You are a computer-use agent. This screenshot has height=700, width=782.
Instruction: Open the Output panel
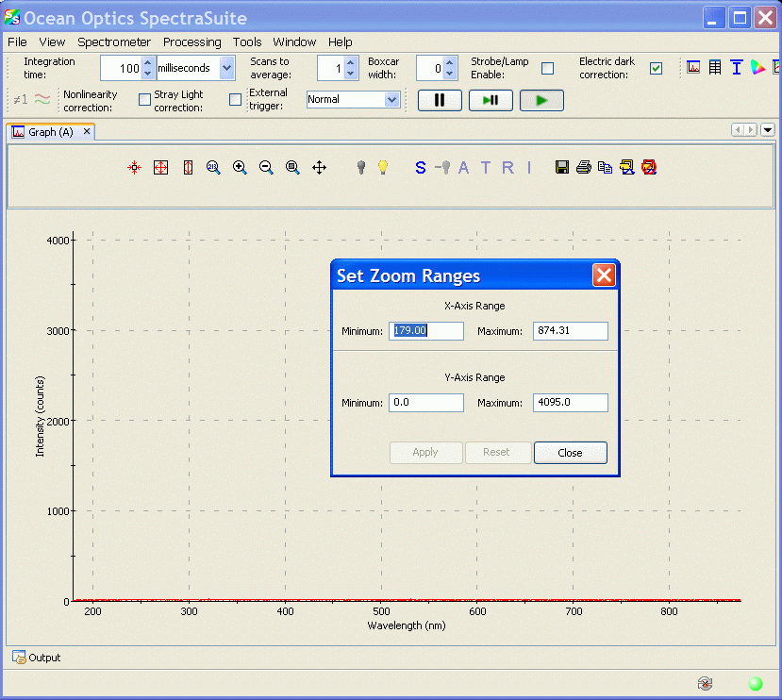37,658
